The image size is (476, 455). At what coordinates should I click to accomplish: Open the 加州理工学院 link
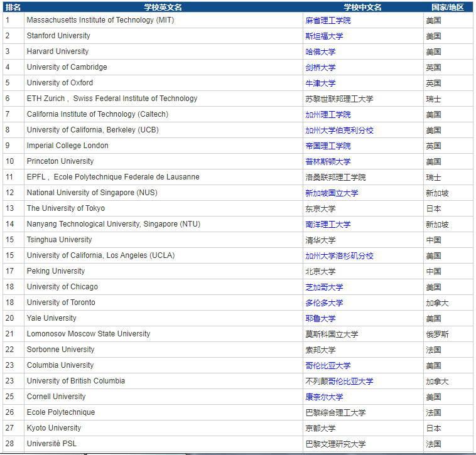point(328,115)
